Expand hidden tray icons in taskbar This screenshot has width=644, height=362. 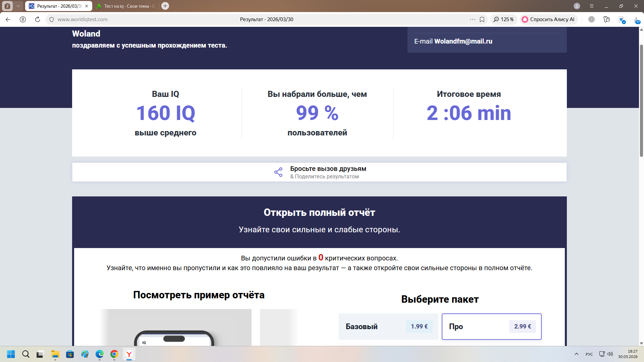point(576,354)
